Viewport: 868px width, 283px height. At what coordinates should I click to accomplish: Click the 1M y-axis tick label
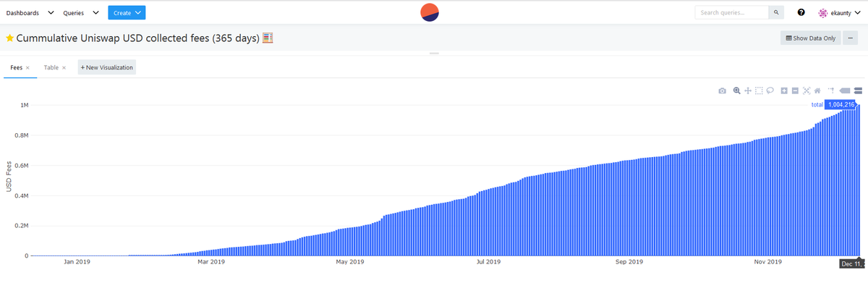click(24, 105)
